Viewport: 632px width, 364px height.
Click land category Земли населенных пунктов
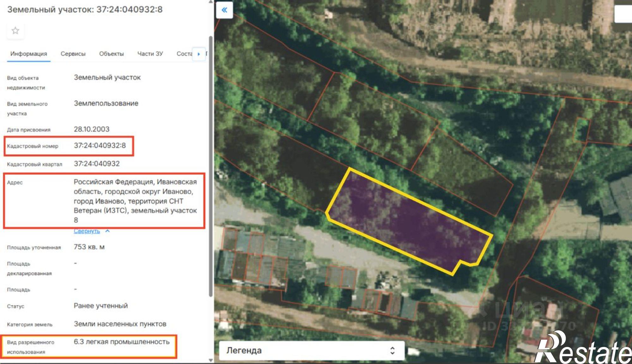tap(120, 324)
